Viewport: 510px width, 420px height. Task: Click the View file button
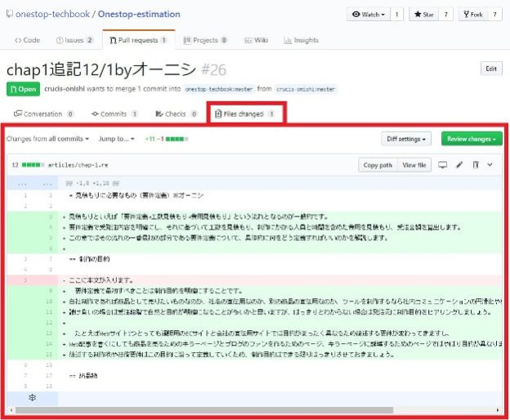click(414, 165)
